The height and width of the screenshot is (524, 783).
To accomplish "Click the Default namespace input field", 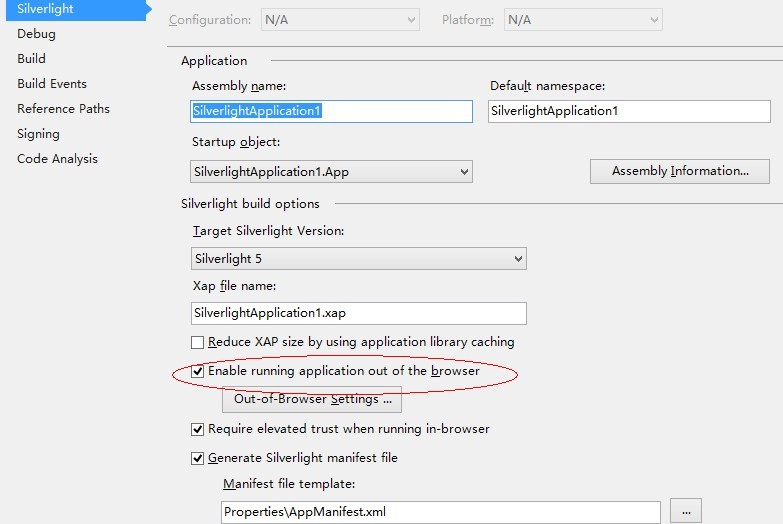I will coord(629,111).
